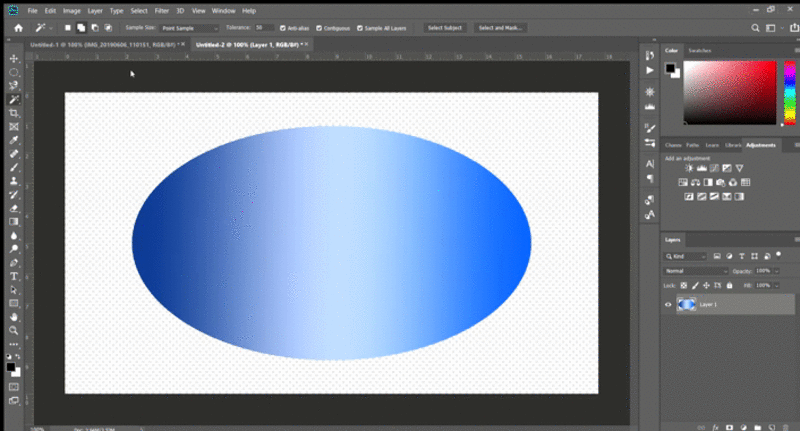The image size is (800, 431).
Task: Choose Add to Selection mode
Action: (x=81, y=28)
